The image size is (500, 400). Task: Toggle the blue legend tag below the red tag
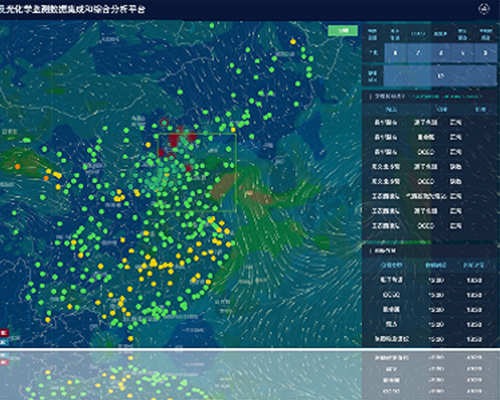4,342
